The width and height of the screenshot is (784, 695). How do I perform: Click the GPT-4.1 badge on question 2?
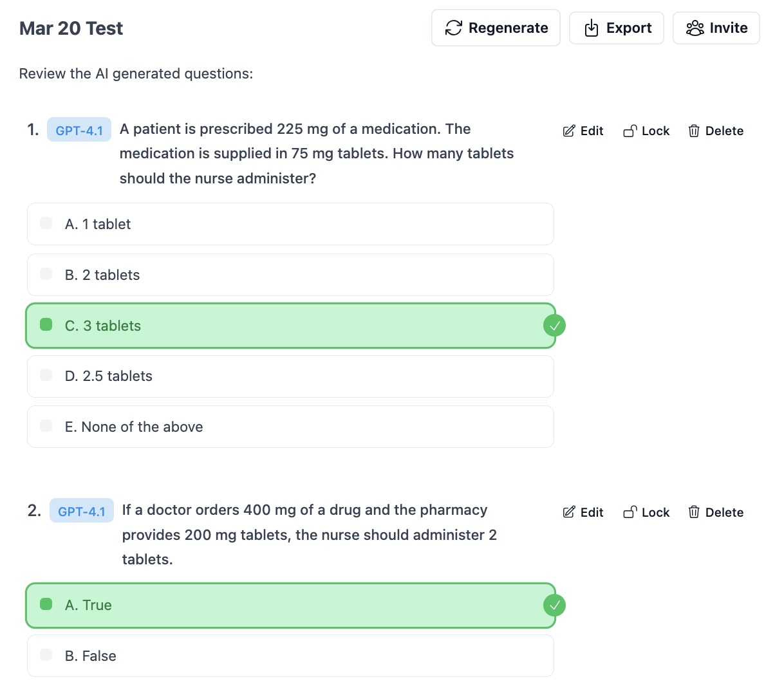point(82,511)
